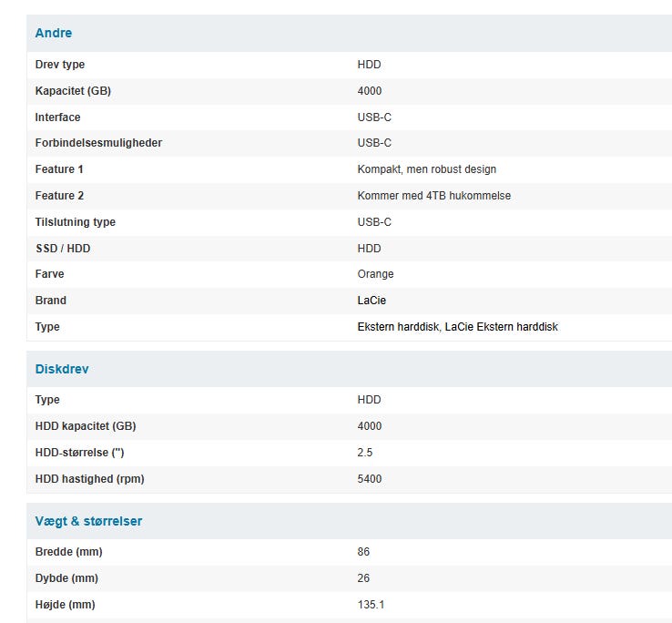Click the HDD hastighed (rpm) value 5400

pos(370,478)
